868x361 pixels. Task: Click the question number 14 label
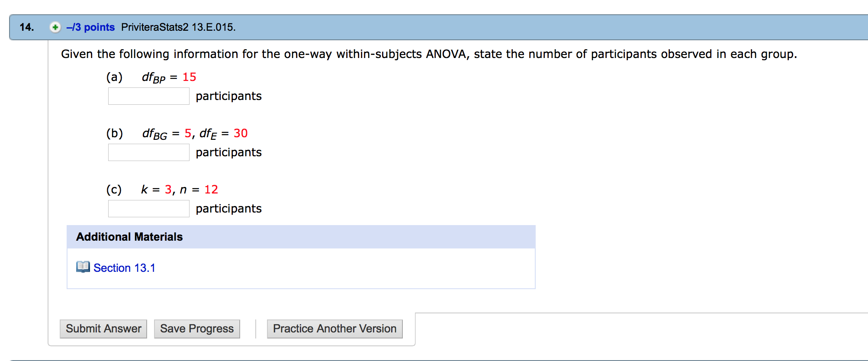pyautogui.click(x=27, y=27)
